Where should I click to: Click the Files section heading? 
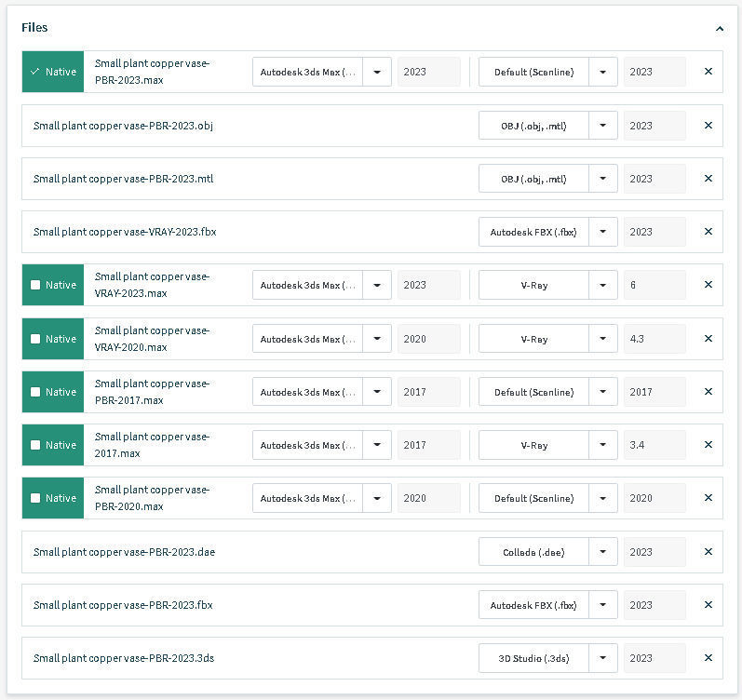coord(35,28)
